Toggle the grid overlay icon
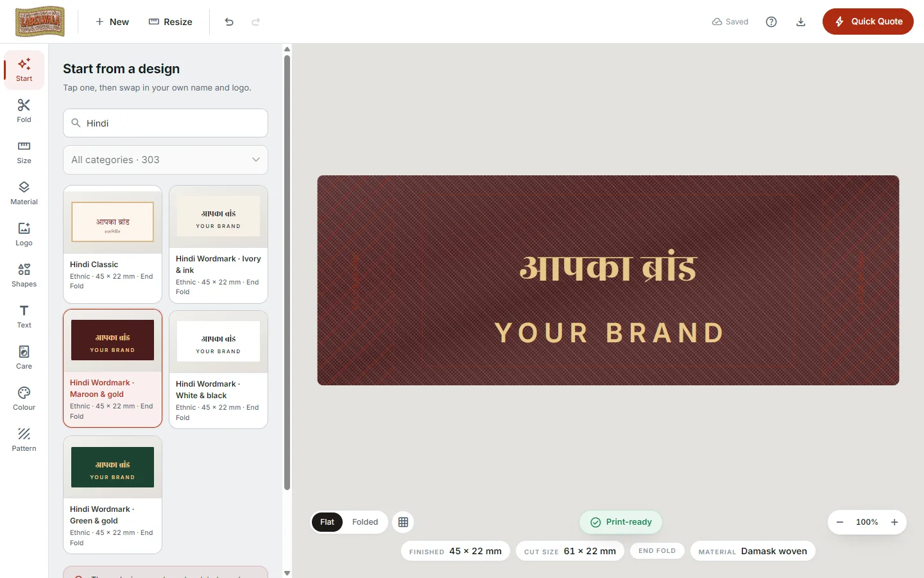 click(403, 522)
